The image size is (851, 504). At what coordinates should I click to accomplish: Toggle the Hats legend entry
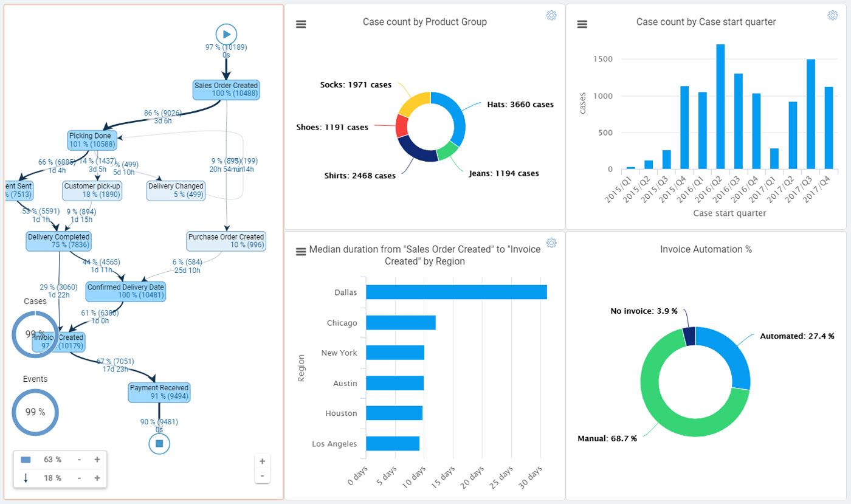[520, 104]
